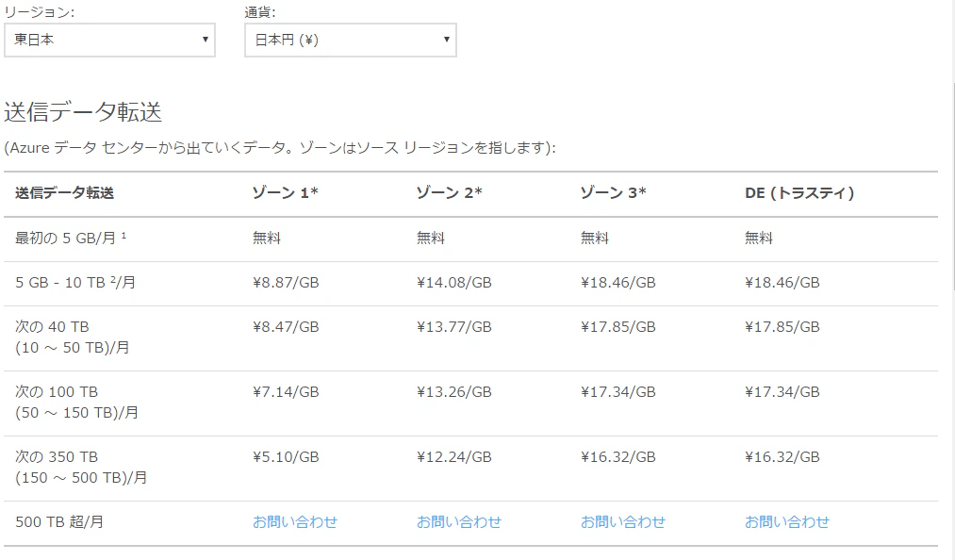Viewport: 955px width, 560px height.
Task: Click ¥16.32/GB in the ゾーン 3 column
Action: 617,457
